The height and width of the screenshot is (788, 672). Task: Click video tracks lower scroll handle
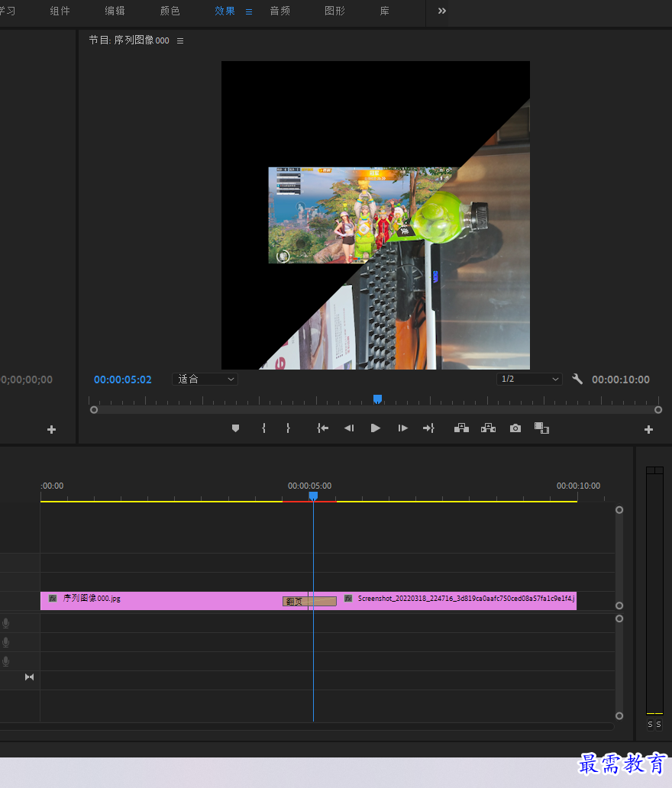(619, 606)
